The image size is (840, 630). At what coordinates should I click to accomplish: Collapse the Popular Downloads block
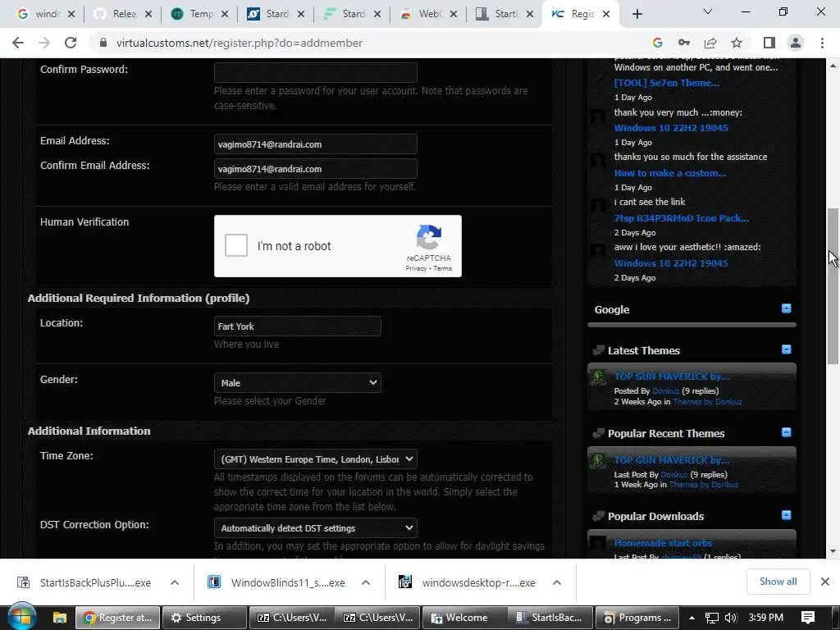(786, 515)
